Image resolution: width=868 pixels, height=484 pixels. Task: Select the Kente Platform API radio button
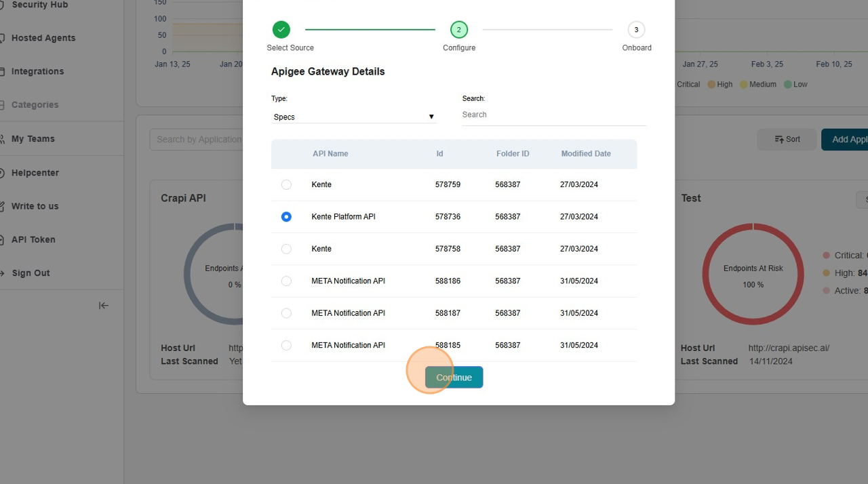tap(286, 217)
